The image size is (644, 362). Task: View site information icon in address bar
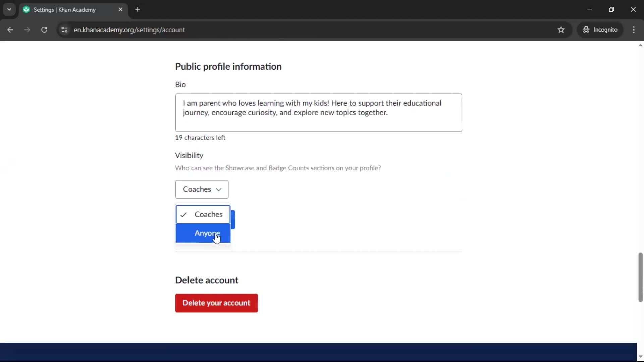pos(64,29)
